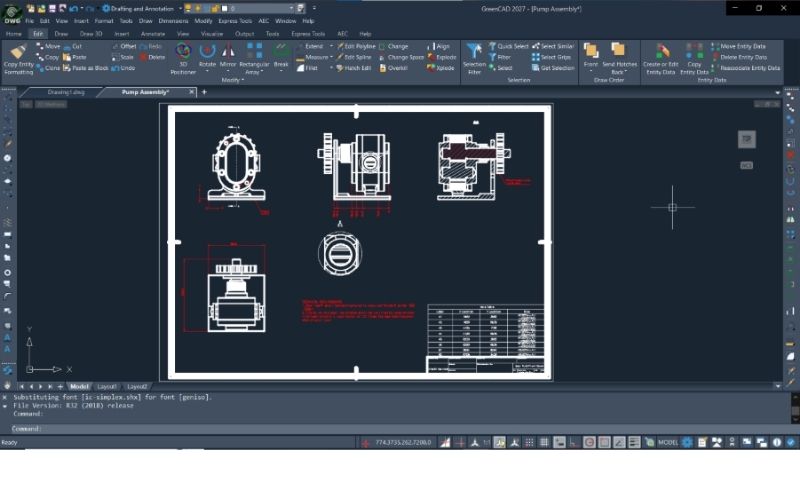Open the Express Tools menu in menu bar
This screenshot has height=500, width=800.
[x=235, y=21]
